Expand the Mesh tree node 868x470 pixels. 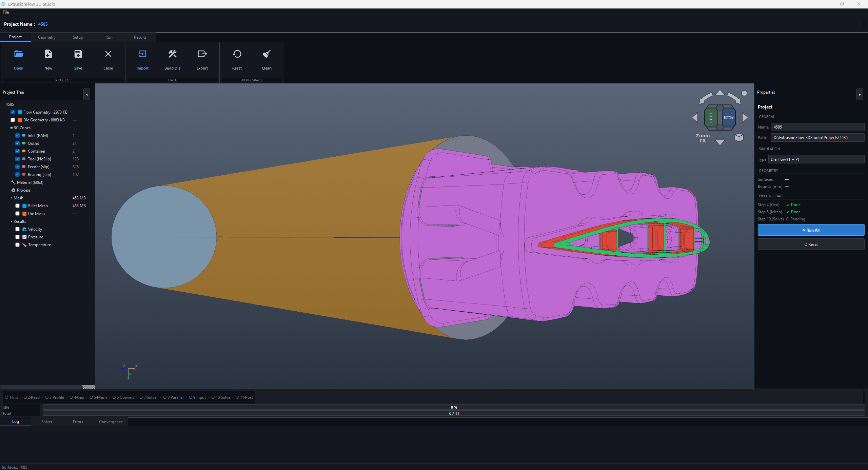12,198
